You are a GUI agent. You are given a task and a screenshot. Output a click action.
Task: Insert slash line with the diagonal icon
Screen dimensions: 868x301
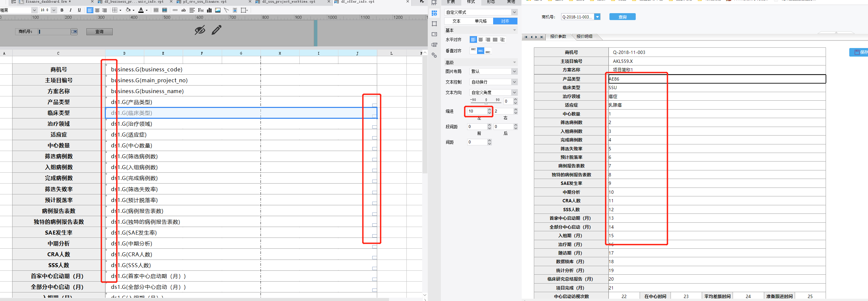226,10
